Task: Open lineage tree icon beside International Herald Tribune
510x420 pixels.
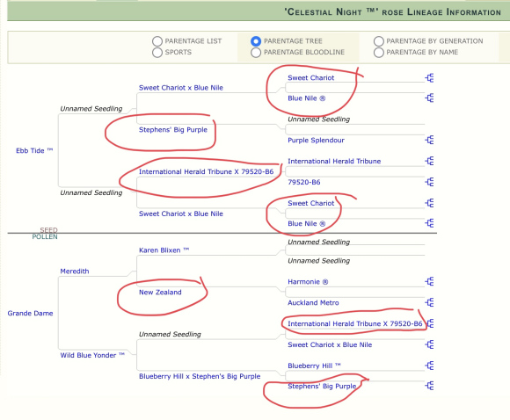Action: pos(429,161)
